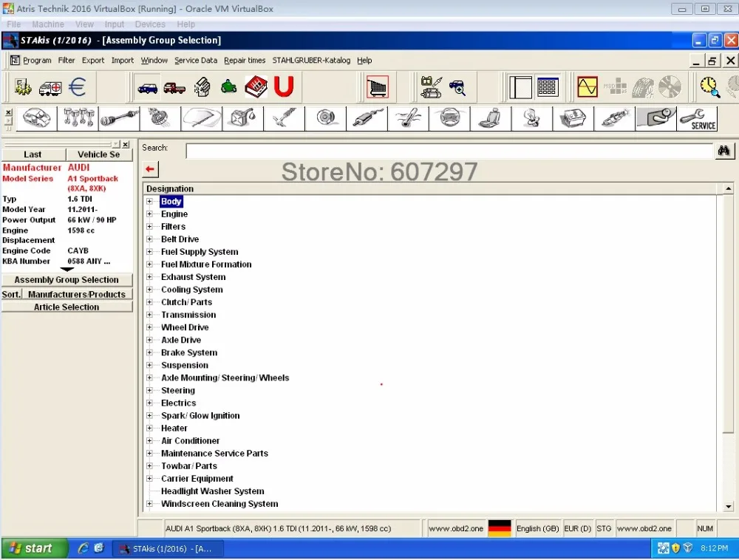The width and height of the screenshot is (739, 560).
Task: Select the Cooling System row
Action: (192, 290)
